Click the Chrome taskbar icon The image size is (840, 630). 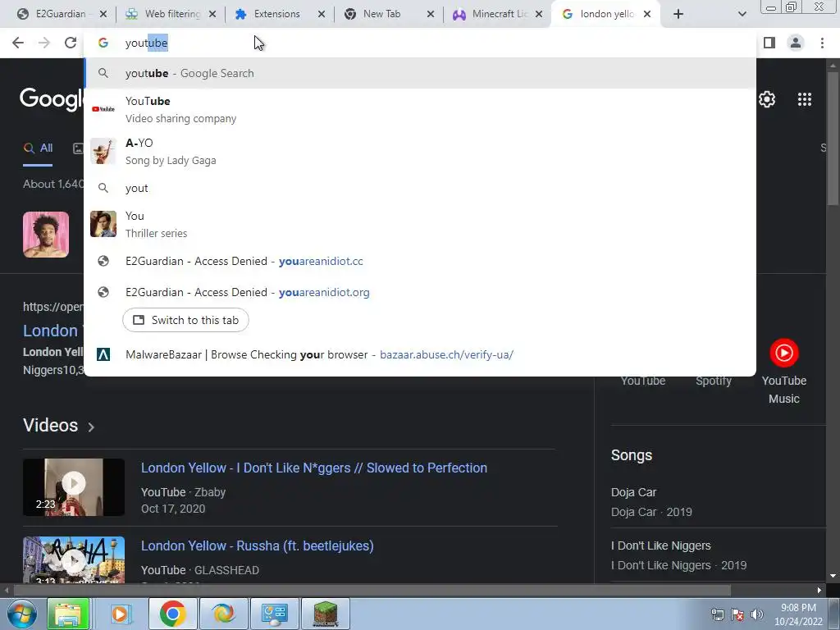coord(172,614)
